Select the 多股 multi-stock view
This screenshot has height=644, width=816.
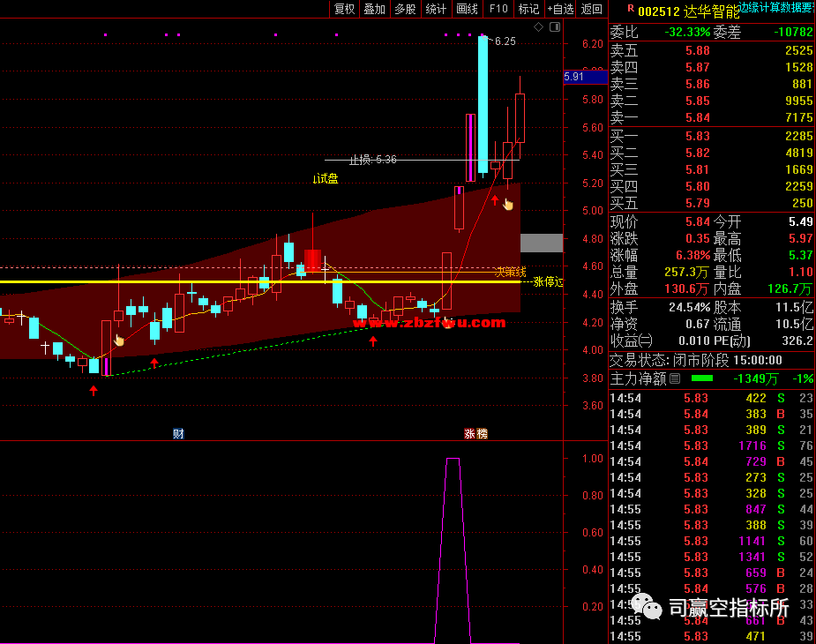point(406,9)
